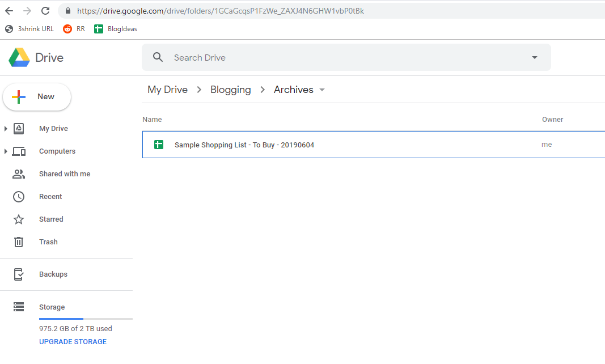This screenshot has width=605, height=364.
Task: Expand the My Drive tree in the sidebar
Action: pyautogui.click(x=7, y=128)
